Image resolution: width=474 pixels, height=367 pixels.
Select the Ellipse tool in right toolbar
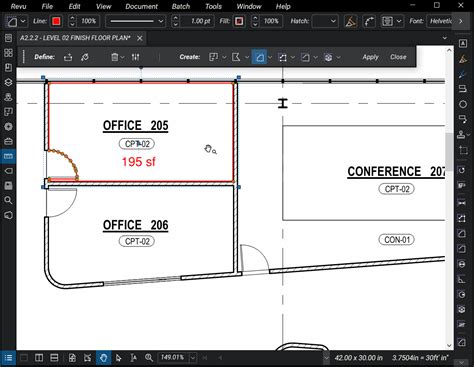click(463, 104)
